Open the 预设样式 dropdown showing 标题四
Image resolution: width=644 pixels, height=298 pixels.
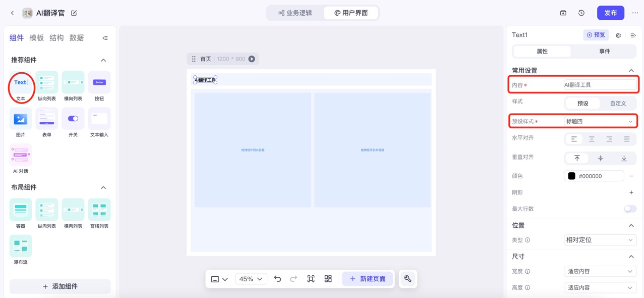tap(600, 121)
